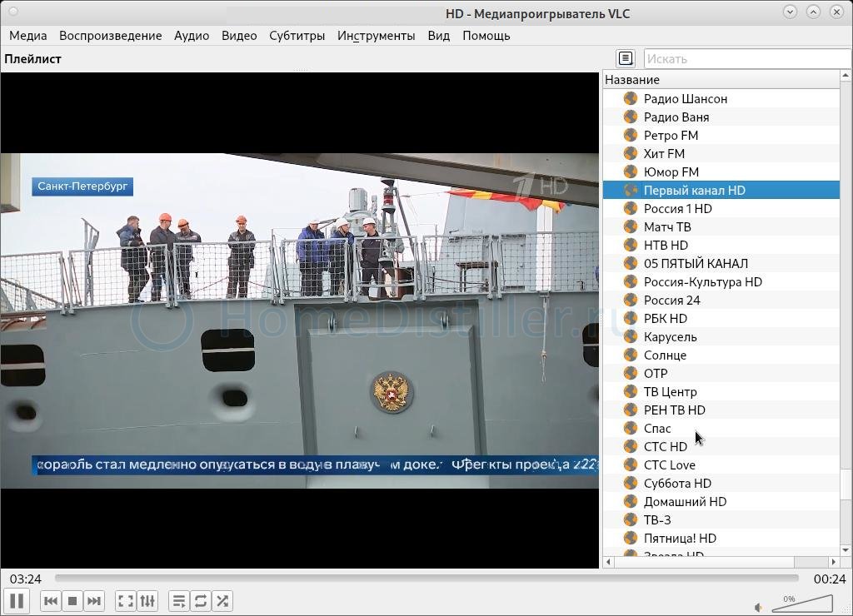853x616 pixels.
Task: Select Матч ТВ in playlist
Action: pyautogui.click(x=721, y=226)
